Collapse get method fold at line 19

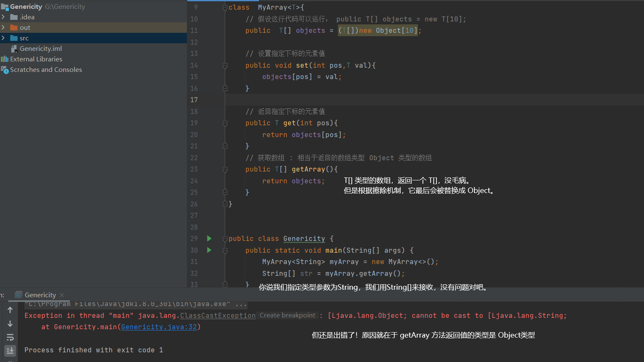pyautogui.click(x=225, y=123)
